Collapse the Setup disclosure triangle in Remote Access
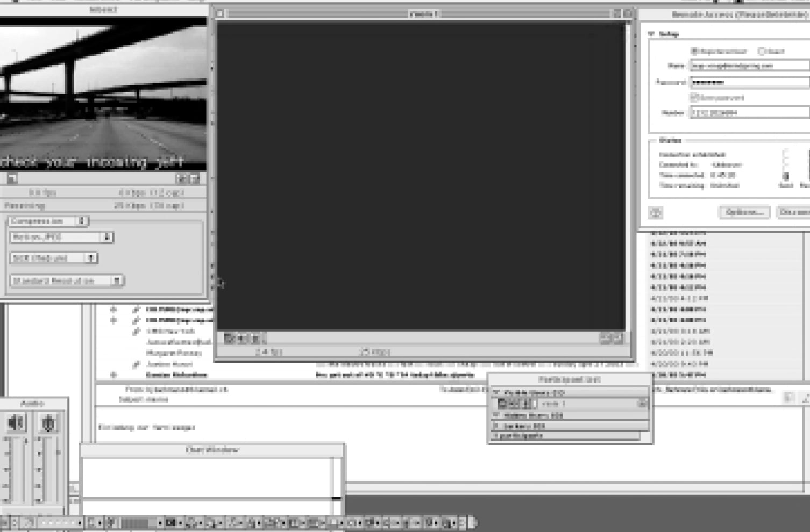This screenshot has width=810, height=532. click(651, 34)
